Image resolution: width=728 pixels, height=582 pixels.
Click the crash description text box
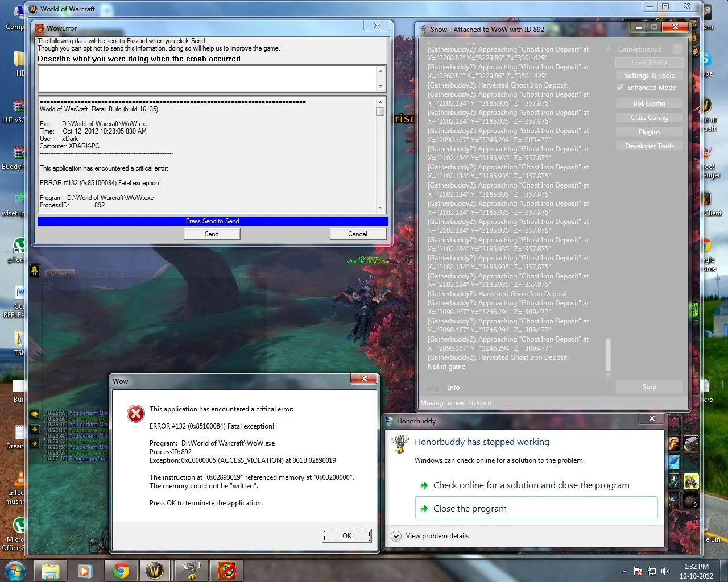pyautogui.click(x=208, y=78)
